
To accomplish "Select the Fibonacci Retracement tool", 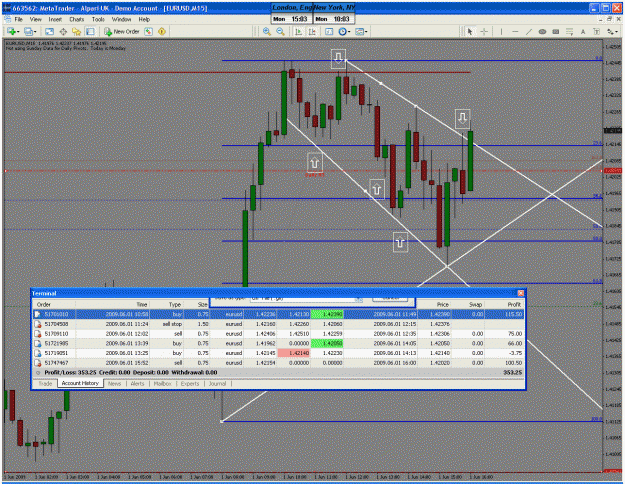I will (x=569, y=31).
